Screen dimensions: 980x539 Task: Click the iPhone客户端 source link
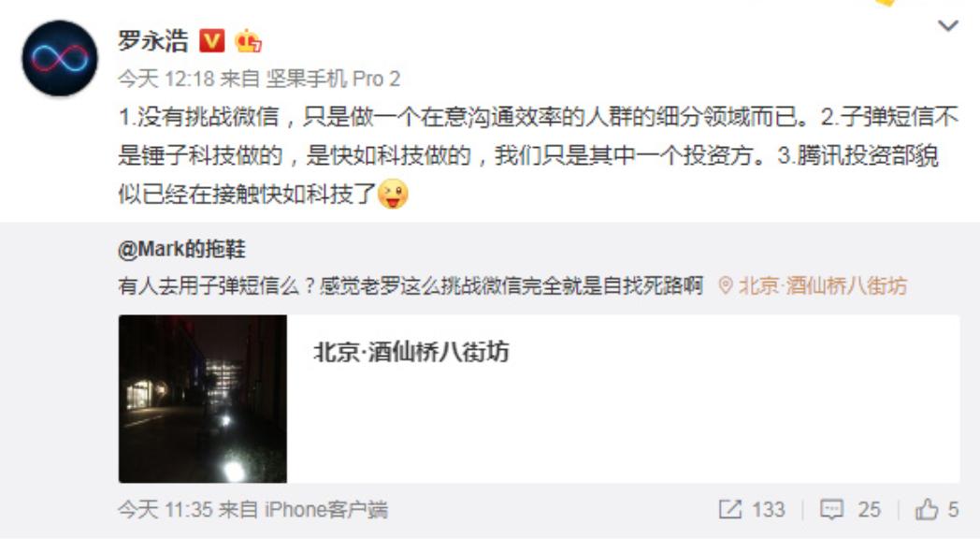(326, 510)
